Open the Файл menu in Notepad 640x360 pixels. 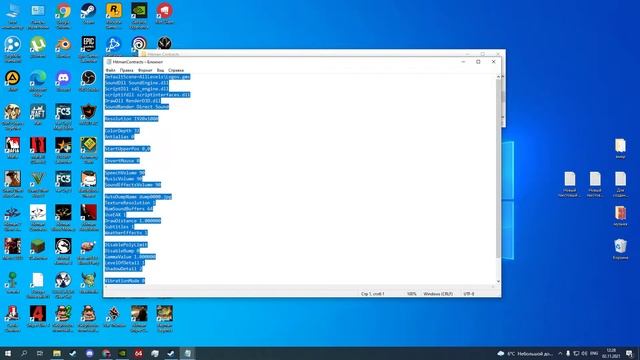[x=110, y=70]
